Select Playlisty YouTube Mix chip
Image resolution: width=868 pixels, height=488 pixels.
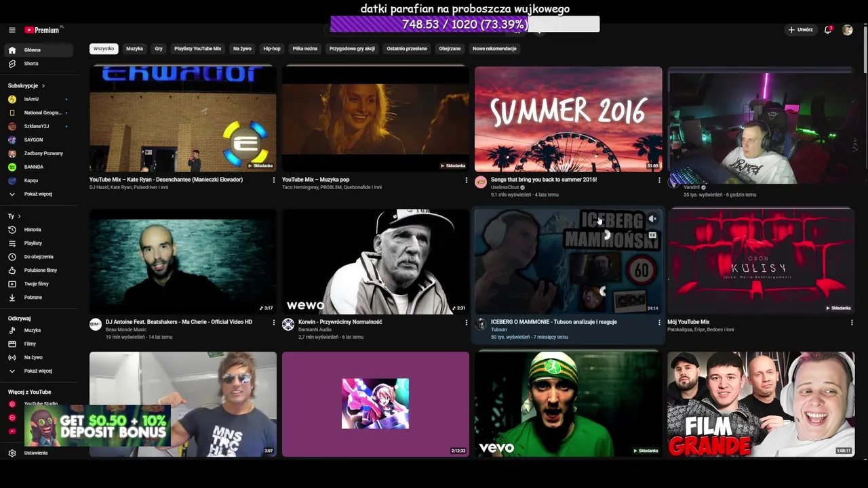pyautogui.click(x=197, y=49)
